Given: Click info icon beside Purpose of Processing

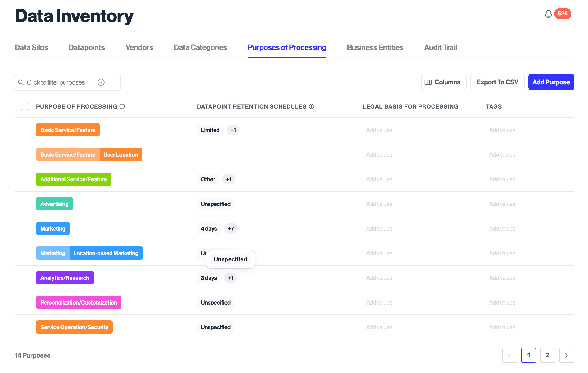Looking at the screenshot, I should 122,106.
